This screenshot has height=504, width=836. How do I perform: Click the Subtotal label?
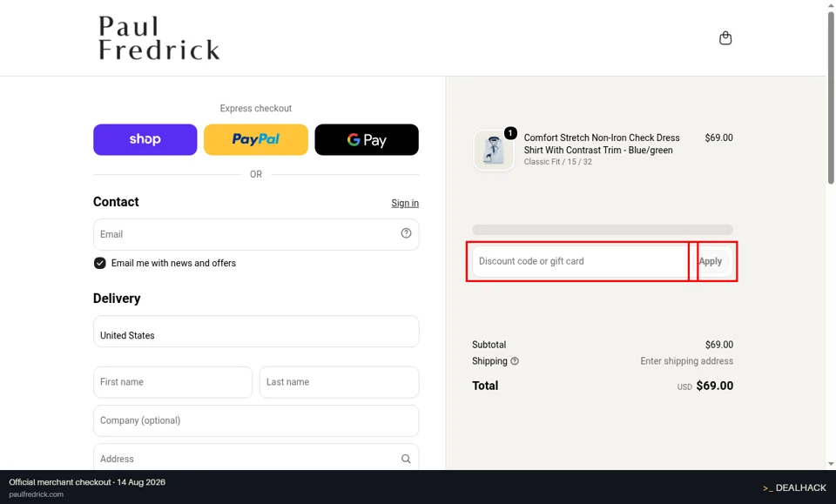point(489,345)
